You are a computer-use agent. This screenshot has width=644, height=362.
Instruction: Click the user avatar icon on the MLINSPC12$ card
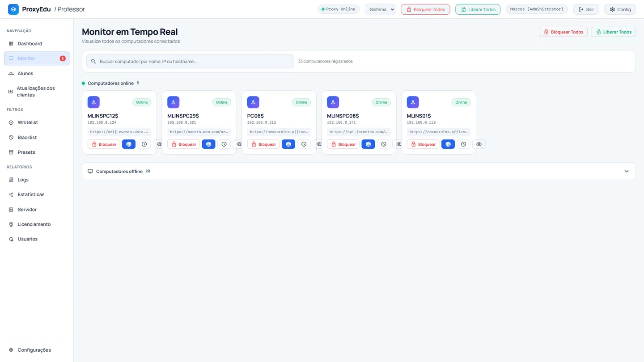[93, 102]
